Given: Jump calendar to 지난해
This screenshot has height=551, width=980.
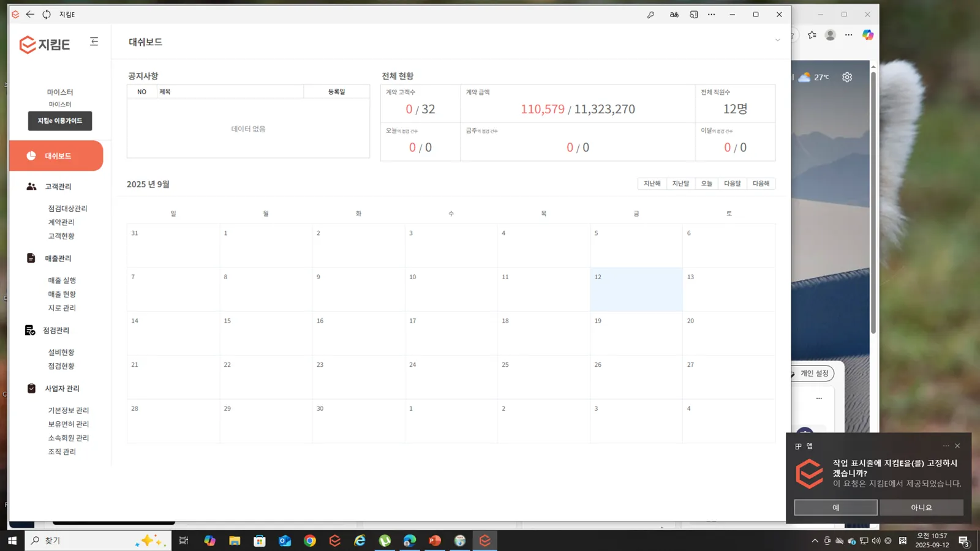Looking at the screenshot, I should 652,184.
